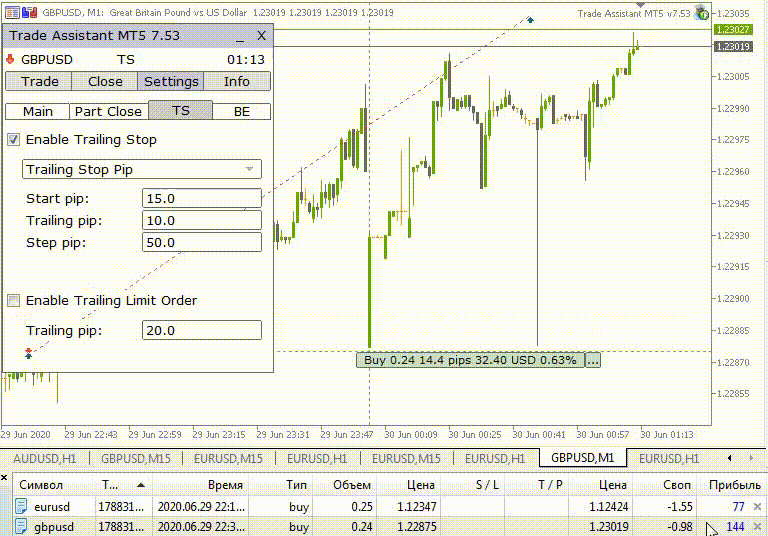Toggle Enable Trailing Stop checkbox
The image size is (768, 536).
[x=13, y=140]
